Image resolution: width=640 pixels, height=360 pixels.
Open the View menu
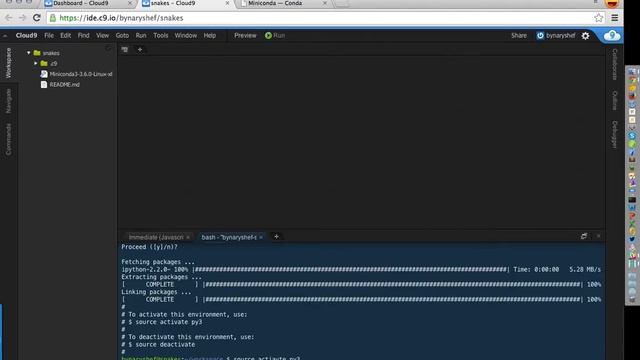pos(102,36)
